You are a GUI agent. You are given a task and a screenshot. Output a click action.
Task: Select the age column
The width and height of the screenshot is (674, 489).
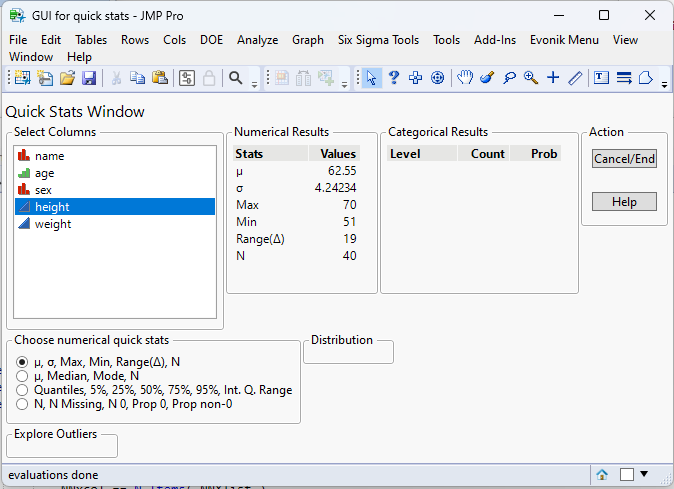(x=115, y=173)
